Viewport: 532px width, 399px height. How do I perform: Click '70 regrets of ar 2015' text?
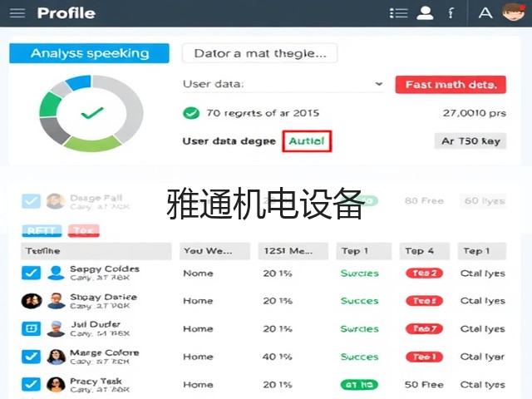click(x=263, y=113)
